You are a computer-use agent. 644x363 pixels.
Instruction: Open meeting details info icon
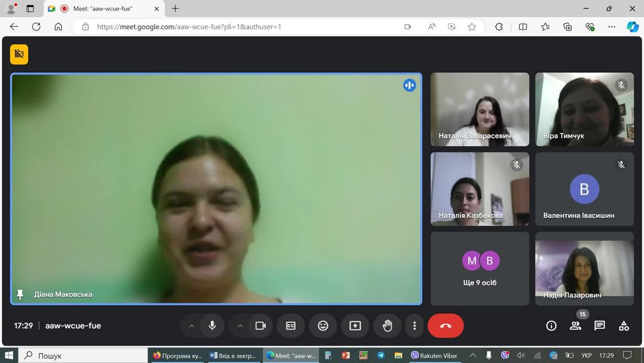(x=551, y=326)
